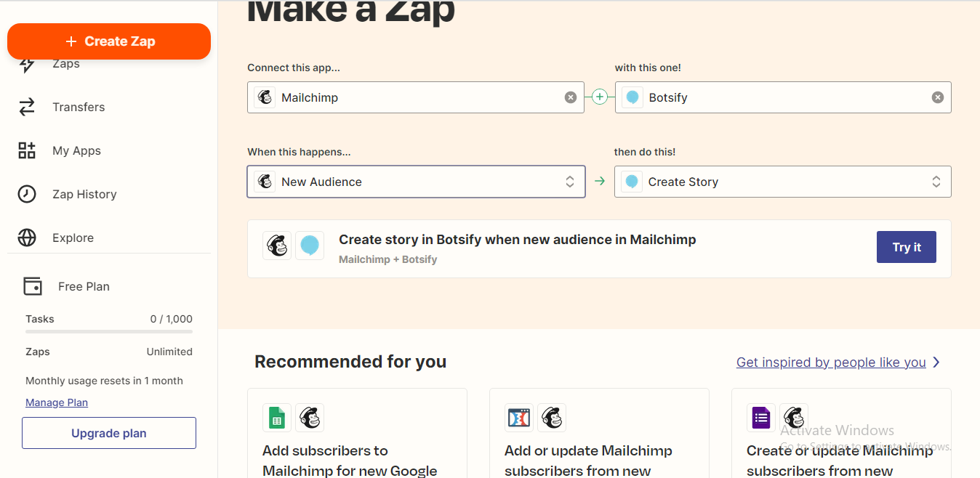Click the Transfers arrows icon
Image resolution: width=980 pixels, height=478 pixels.
(27, 107)
